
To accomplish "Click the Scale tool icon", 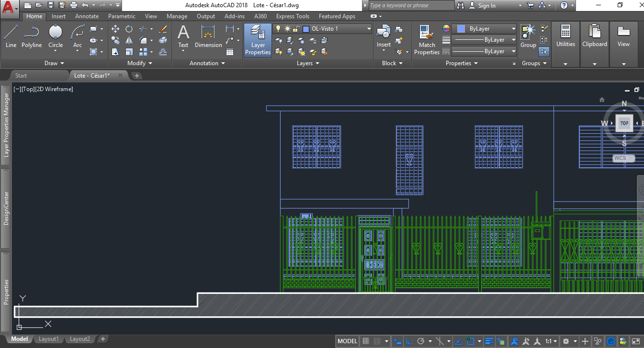I will [129, 52].
